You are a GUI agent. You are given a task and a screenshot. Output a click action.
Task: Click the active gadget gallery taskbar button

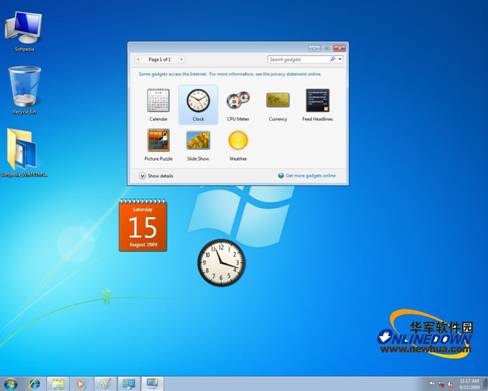(152, 384)
